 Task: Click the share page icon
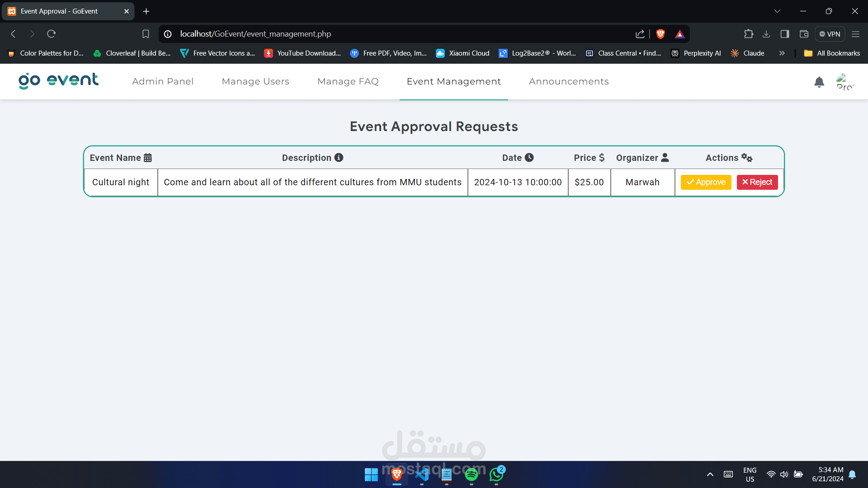(x=640, y=34)
